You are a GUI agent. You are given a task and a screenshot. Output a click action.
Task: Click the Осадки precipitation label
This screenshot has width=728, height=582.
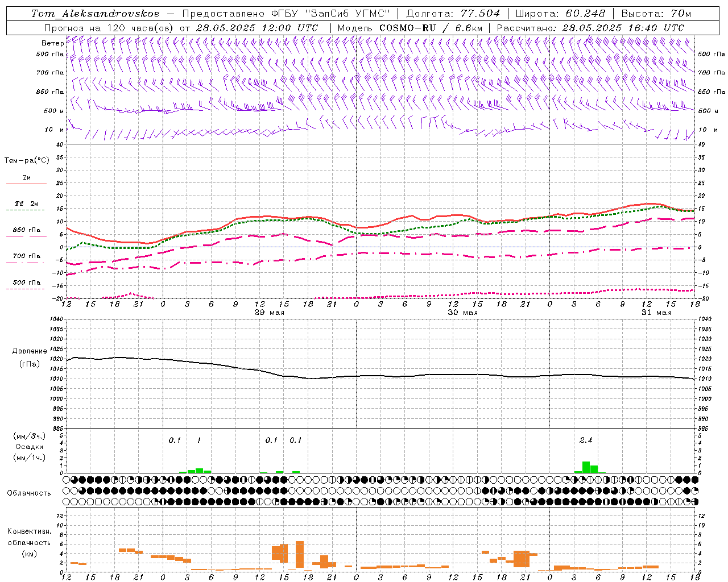[30, 447]
